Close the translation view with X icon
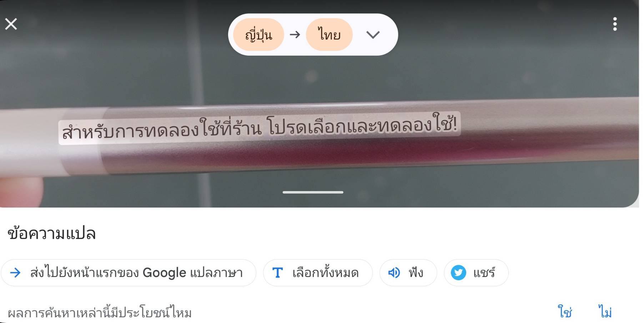Viewport: 644px width, 323px height. click(x=11, y=24)
